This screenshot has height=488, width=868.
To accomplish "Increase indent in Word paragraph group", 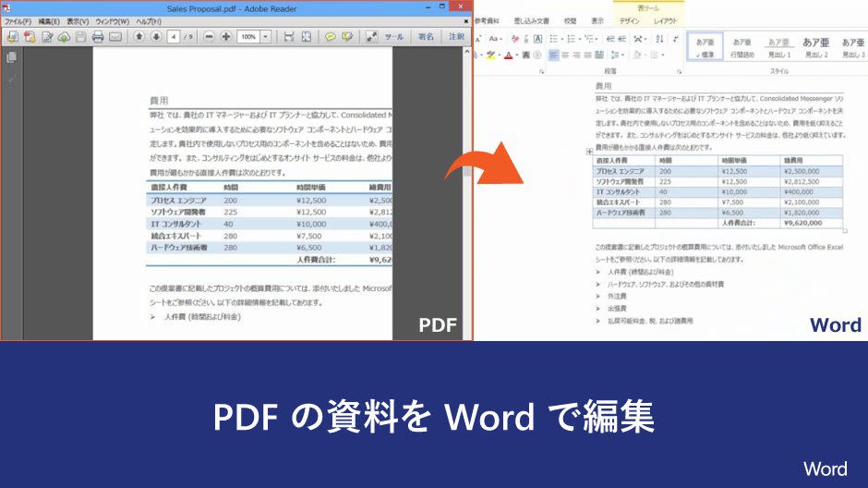I will pyautogui.click(x=622, y=39).
